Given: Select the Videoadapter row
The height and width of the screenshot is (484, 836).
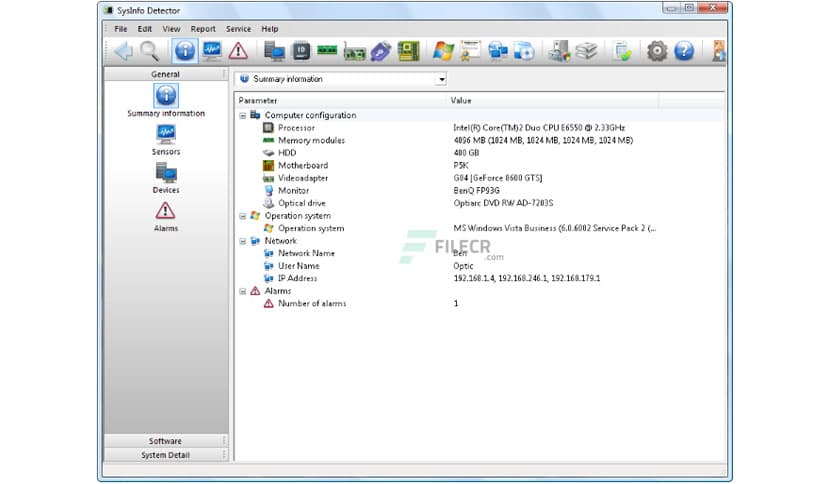Looking at the screenshot, I should pos(479,178).
